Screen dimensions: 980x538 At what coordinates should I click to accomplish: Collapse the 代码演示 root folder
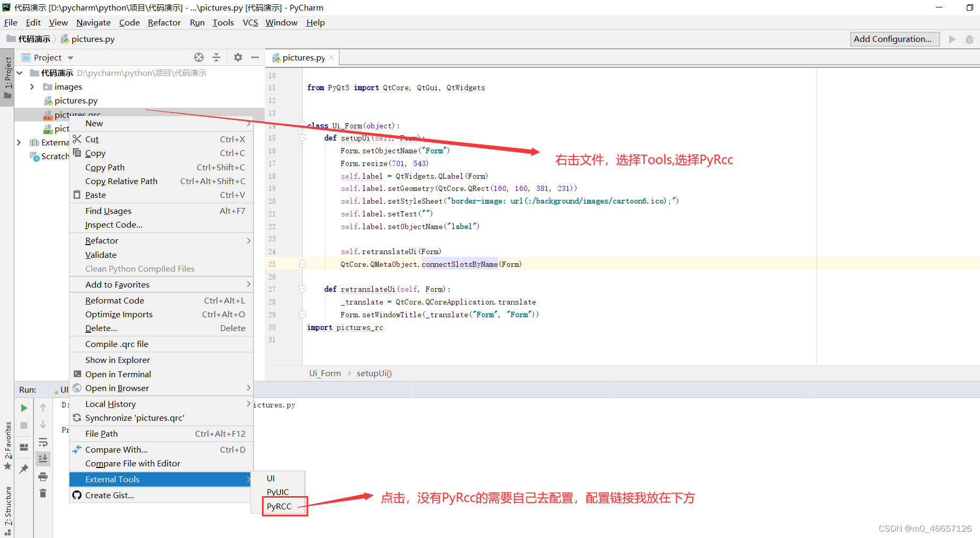point(20,73)
